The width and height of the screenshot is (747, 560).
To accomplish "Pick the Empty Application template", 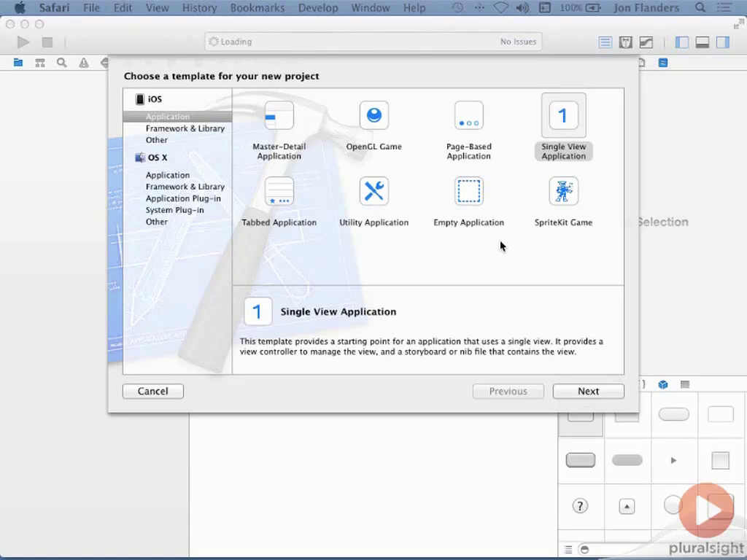I will [x=469, y=202].
